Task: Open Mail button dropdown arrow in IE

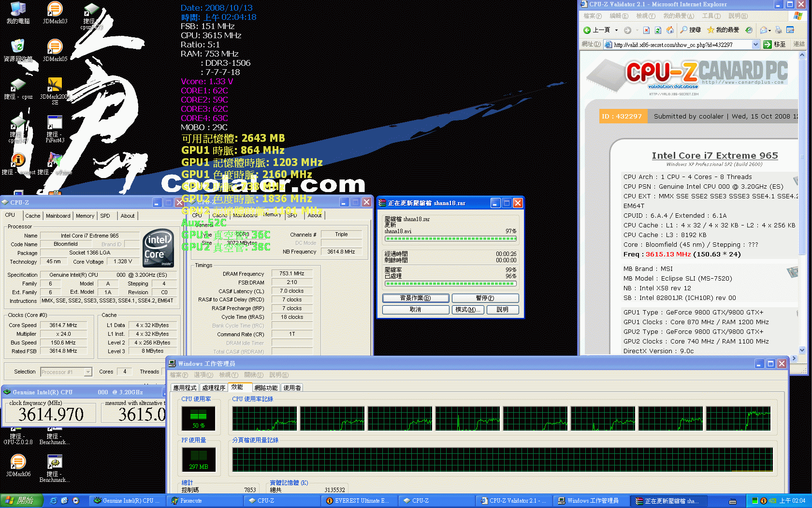Action: (769, 30)
